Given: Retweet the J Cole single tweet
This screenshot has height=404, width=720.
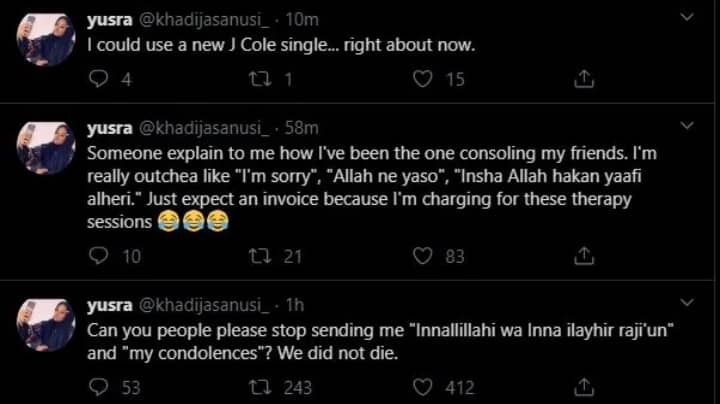Looking at the screenshot, I should point(259,79).
